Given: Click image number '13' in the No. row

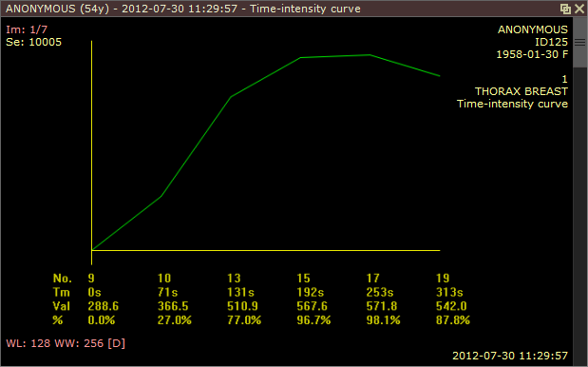Looking at the screenshot, I should (x=234, y=278).
